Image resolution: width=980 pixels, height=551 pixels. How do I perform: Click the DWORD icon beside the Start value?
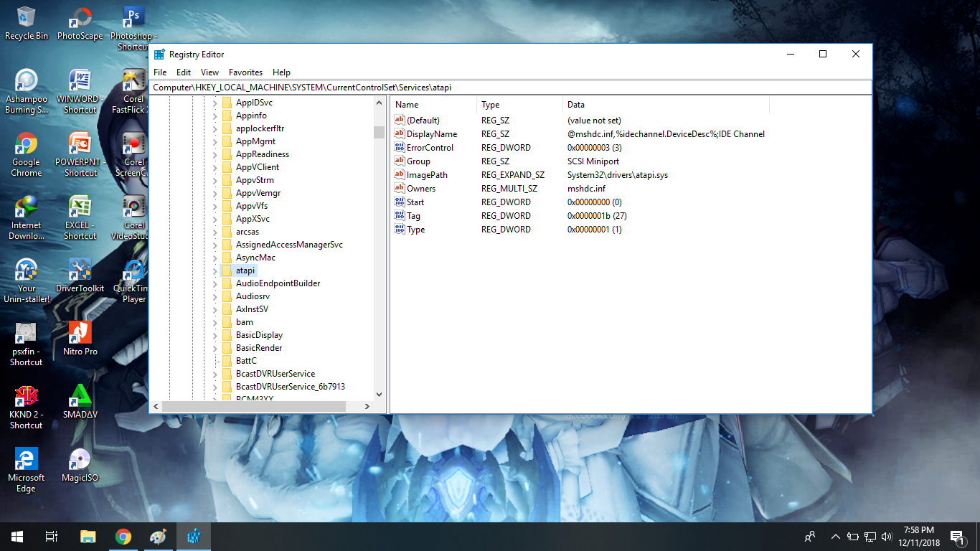point(400,202)
